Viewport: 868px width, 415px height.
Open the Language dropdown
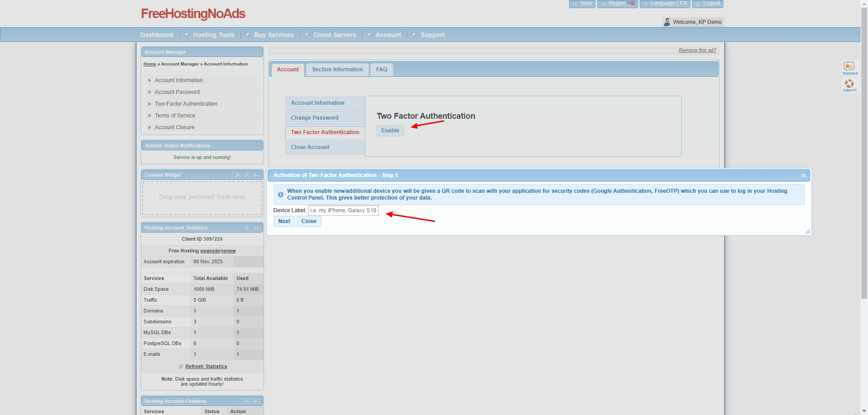coord(665,4)
